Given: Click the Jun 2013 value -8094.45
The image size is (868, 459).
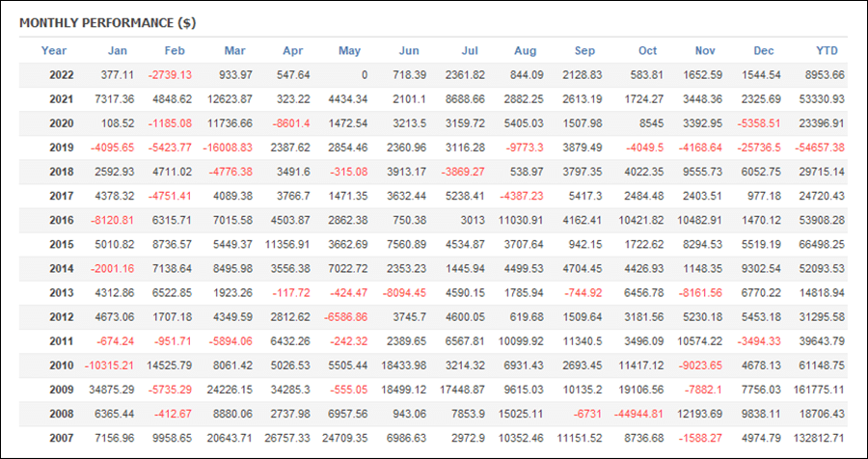Looking at the screenshot, I should click(403, 293).
